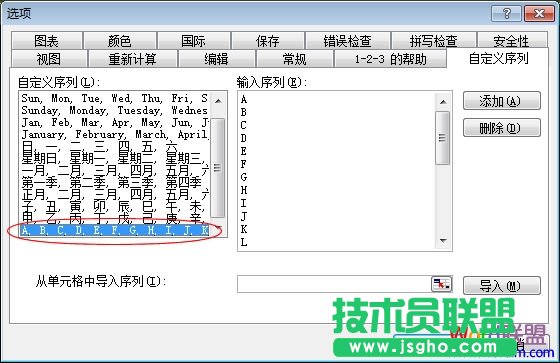Click the 删除(D) button

tap(502, 128)
